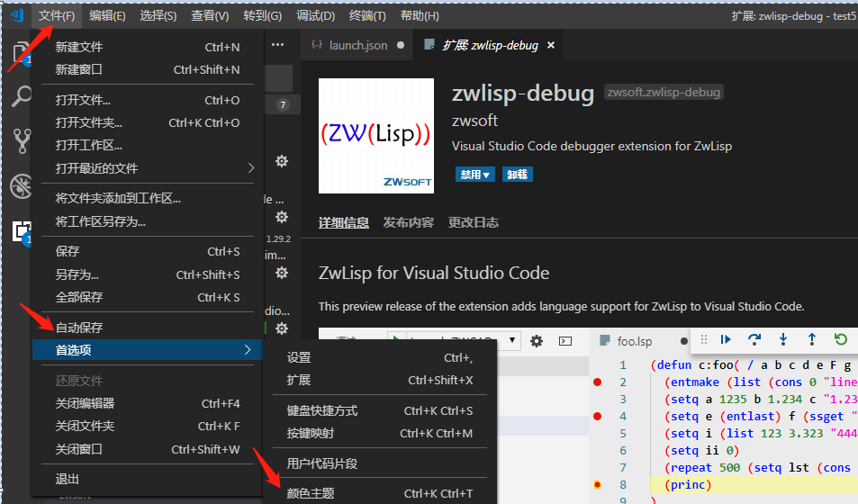
Task: Toggle 自动保存 in the File menu
Action: coord(148,328)
